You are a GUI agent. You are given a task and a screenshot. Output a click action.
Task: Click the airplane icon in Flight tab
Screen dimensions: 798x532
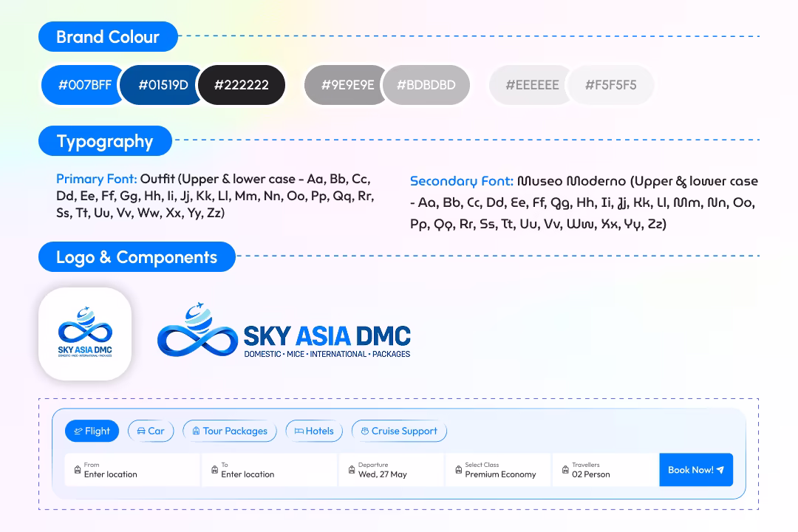click(78, 432)
